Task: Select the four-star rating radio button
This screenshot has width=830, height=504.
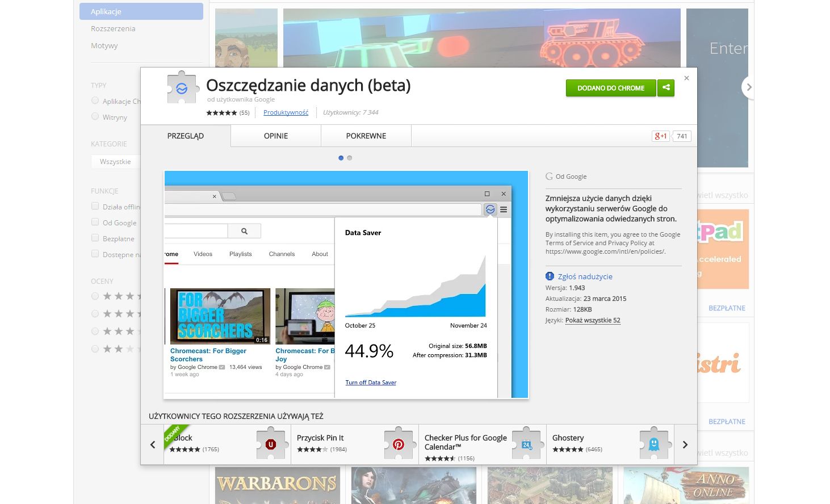Action: coord(95,314)
